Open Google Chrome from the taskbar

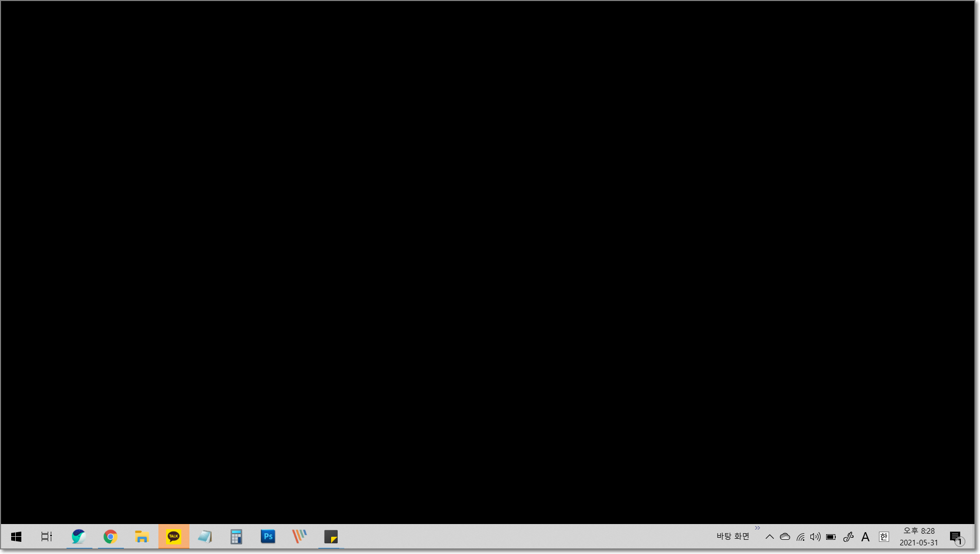tap(110, 537)
